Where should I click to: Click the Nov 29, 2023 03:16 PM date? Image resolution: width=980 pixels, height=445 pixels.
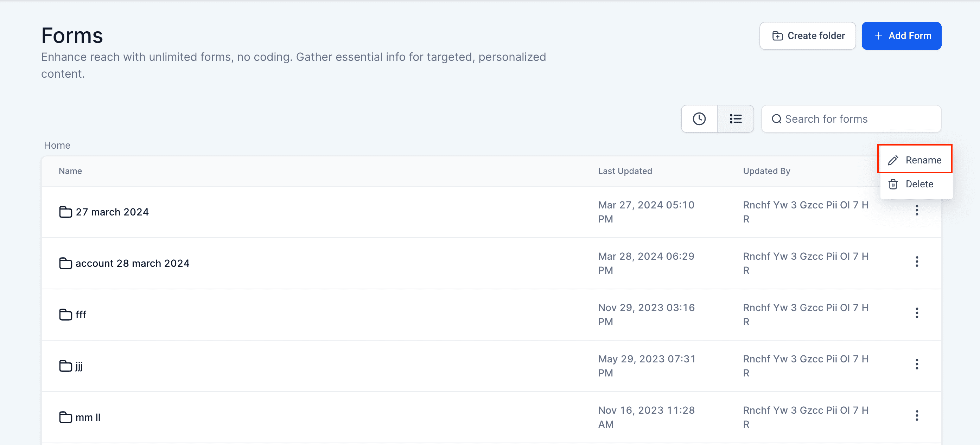[x=647, y=315]
